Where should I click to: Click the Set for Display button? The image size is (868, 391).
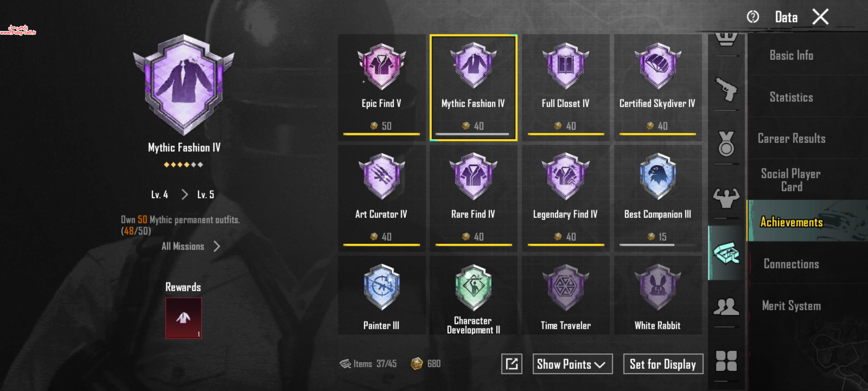point(663,364)
